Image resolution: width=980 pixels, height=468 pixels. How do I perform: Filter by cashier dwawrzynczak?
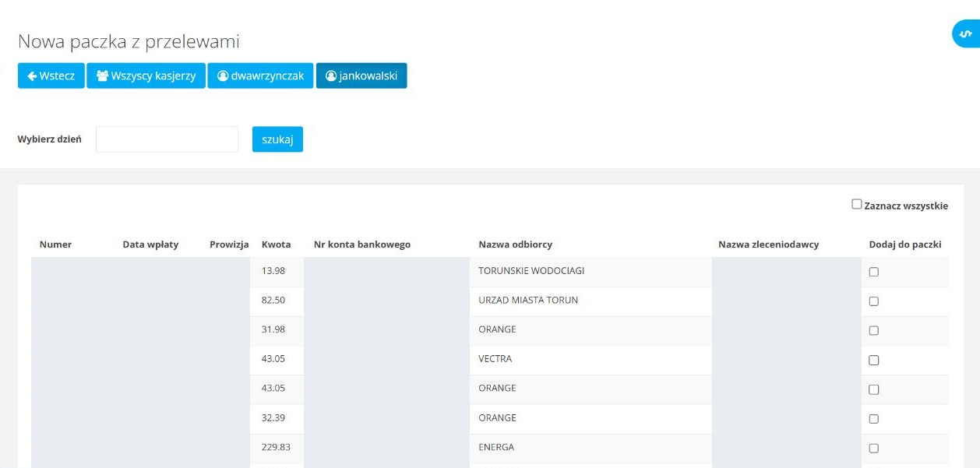260,76
